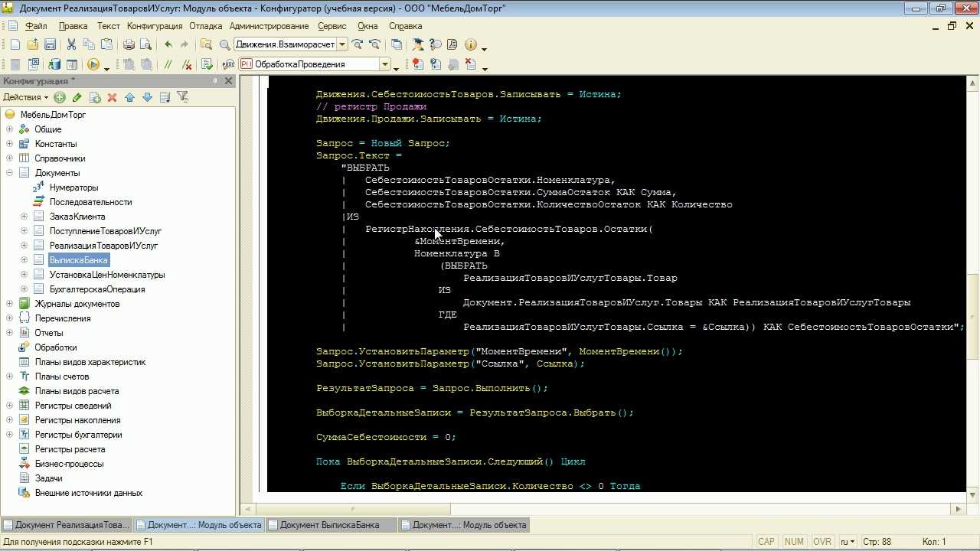Close the Конфигурация panel
The height and width of the screenshot is (551, 980).
click(x=228, y=80)
